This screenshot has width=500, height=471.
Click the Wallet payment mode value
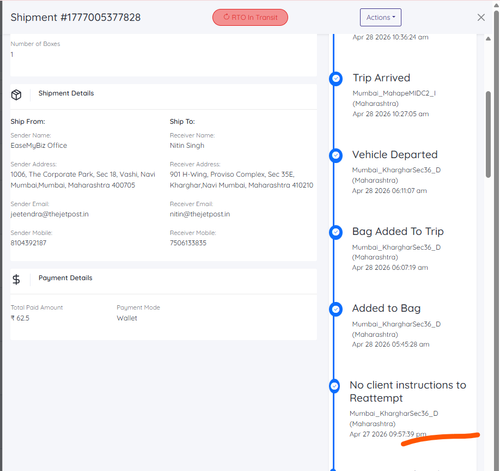tap(127, 318)
